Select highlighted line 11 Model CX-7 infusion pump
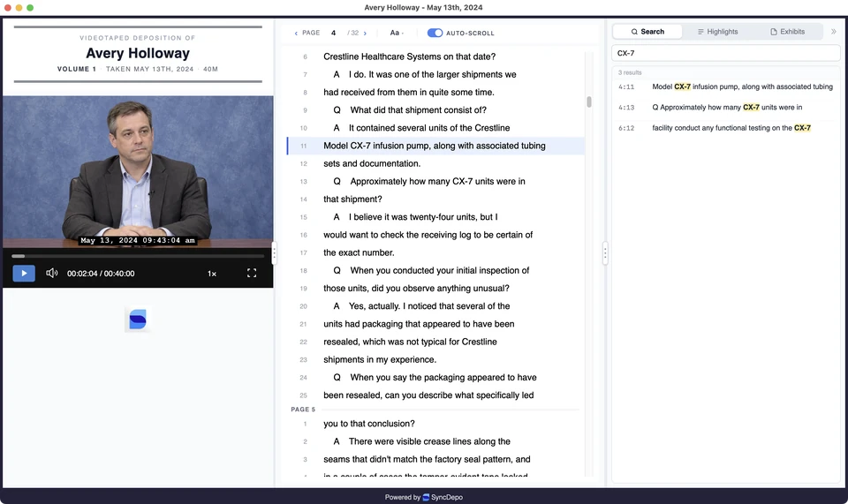 [435, 146]
